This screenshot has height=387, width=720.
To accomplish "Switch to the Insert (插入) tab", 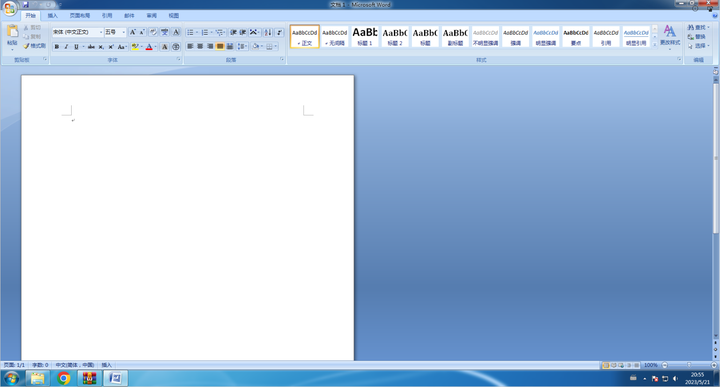I will pos(52,16).
